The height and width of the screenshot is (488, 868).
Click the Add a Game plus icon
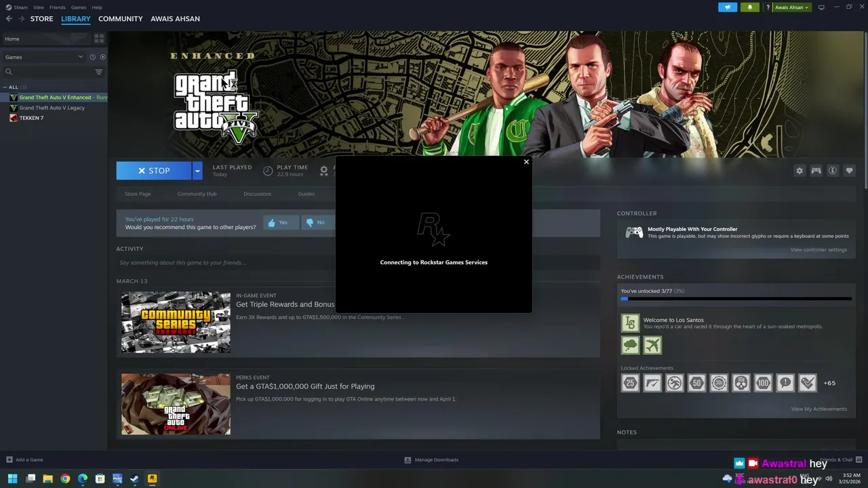9,460
